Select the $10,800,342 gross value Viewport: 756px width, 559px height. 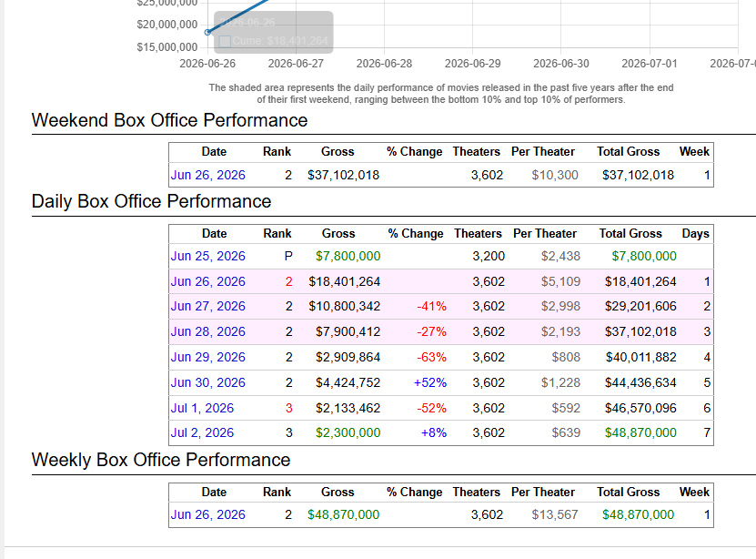(x=344, y=306)
